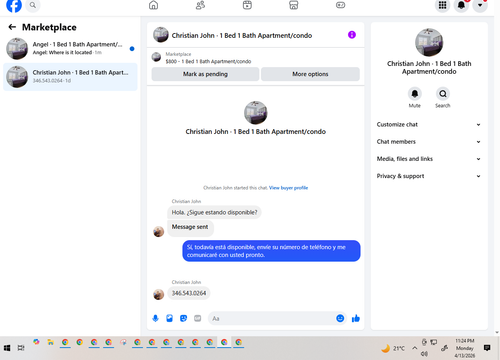Click the taskbar clock showing 11:24 PM

[465, 348]
